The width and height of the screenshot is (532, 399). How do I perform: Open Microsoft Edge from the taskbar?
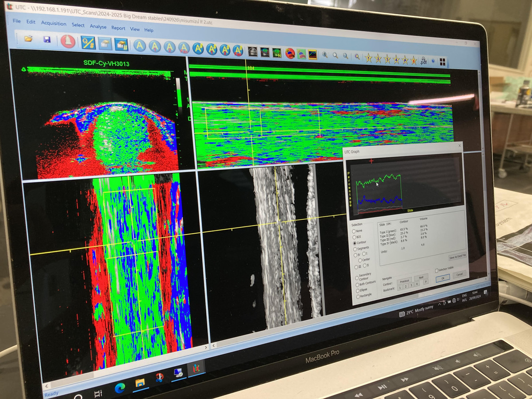(x=120, y=387)
